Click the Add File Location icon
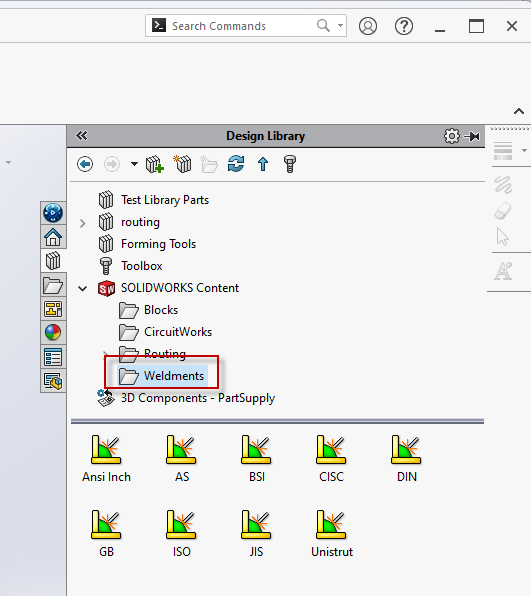This screenshot has height=596, width=531. coord(182,164)
